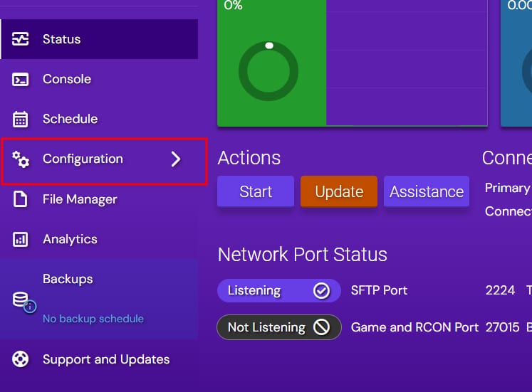Expand the Configuration submenu chevron
This screenshot has width=532, height=392.
tap(177, 159)
